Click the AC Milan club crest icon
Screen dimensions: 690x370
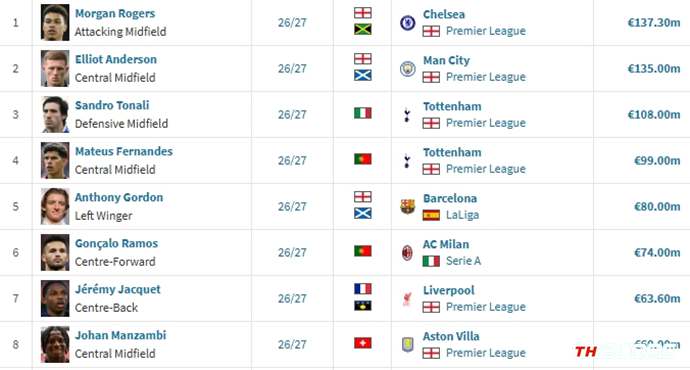(x=407, y=253)
